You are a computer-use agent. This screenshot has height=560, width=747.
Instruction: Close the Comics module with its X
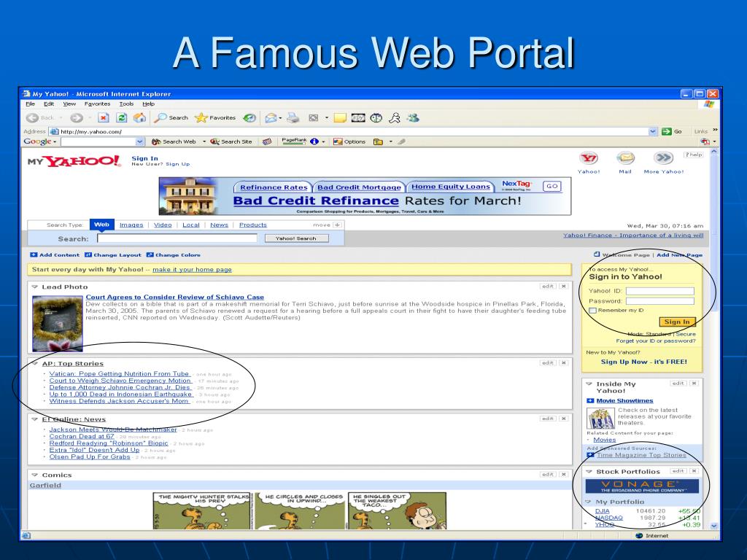pos(564,474)
